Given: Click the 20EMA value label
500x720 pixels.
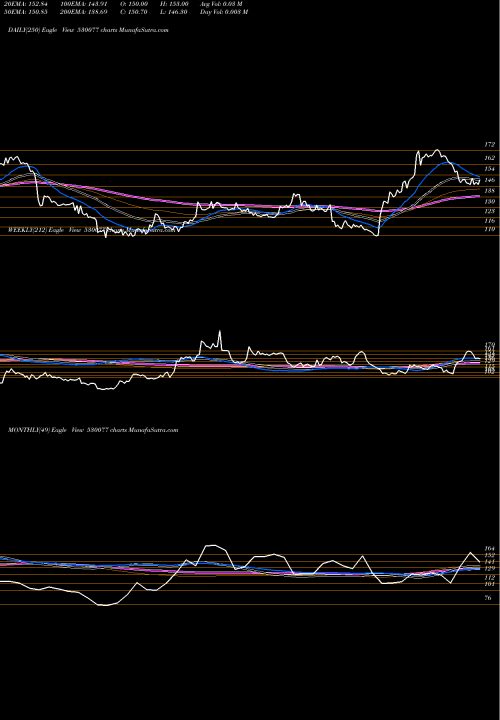Looking at the screenshot, I should (x=28, y=4).
